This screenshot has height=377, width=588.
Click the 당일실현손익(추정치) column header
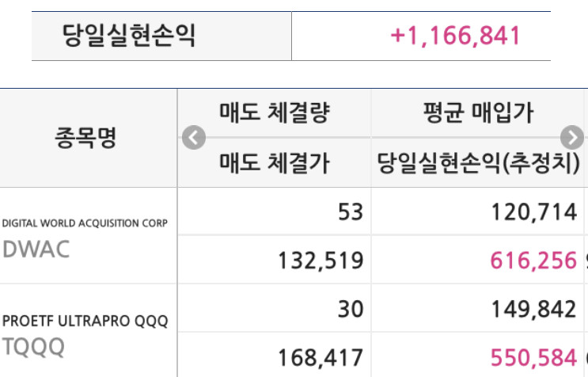478,163
